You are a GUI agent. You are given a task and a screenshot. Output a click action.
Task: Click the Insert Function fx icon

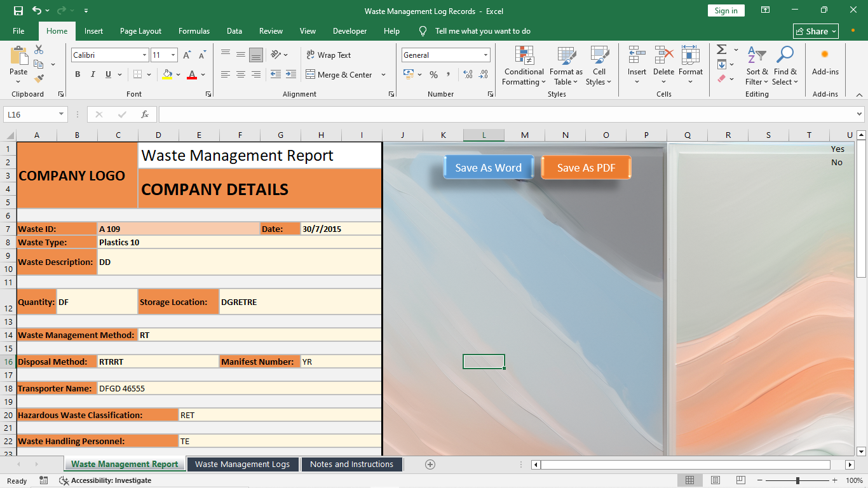145,114
